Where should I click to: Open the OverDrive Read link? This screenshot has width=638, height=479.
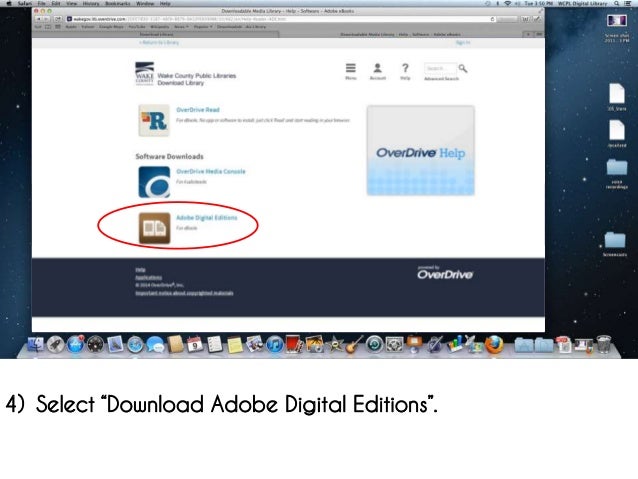(x=198, y=110)
